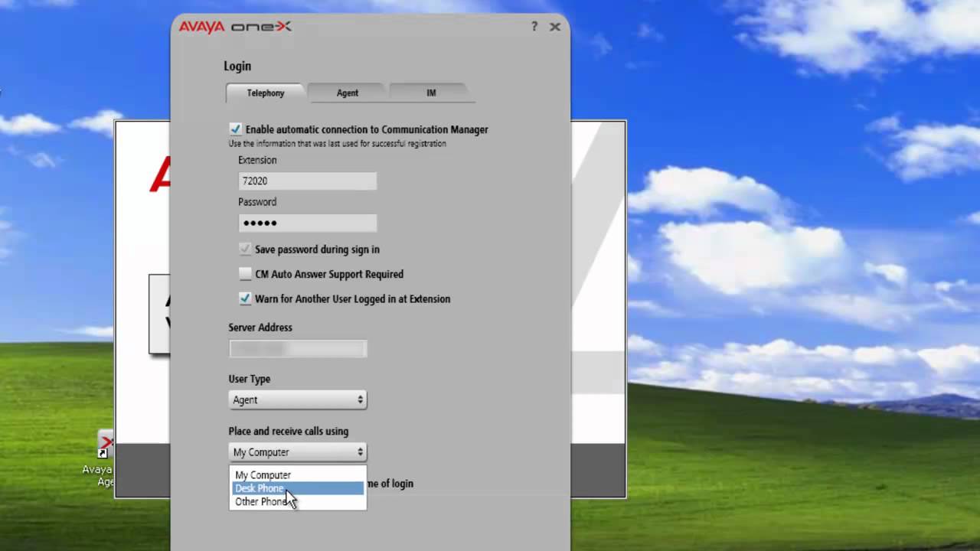980x551 pixels.
Task: Switch to the IM tab
Action: [x=431, y=93]
